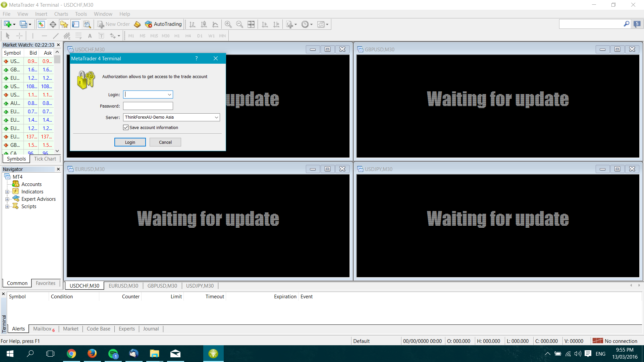Viewport: 644px width, 362px height.
Task: Select Accounts in the Navigator
Action: [x=31, y=184]
